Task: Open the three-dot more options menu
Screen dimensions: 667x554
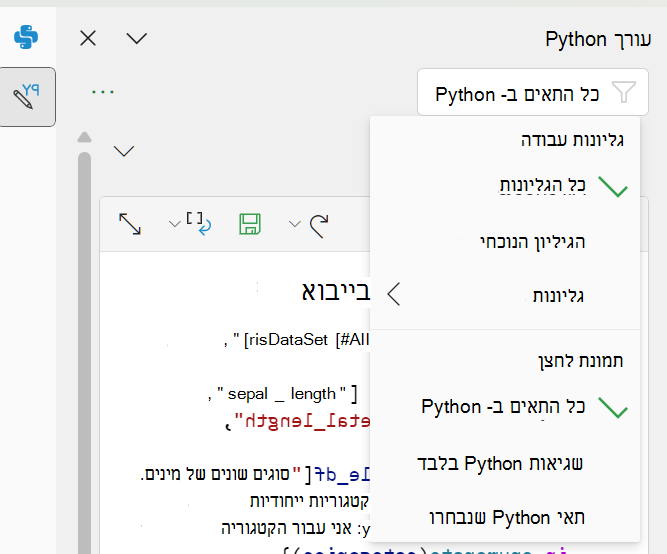Action: pos(103,92)
